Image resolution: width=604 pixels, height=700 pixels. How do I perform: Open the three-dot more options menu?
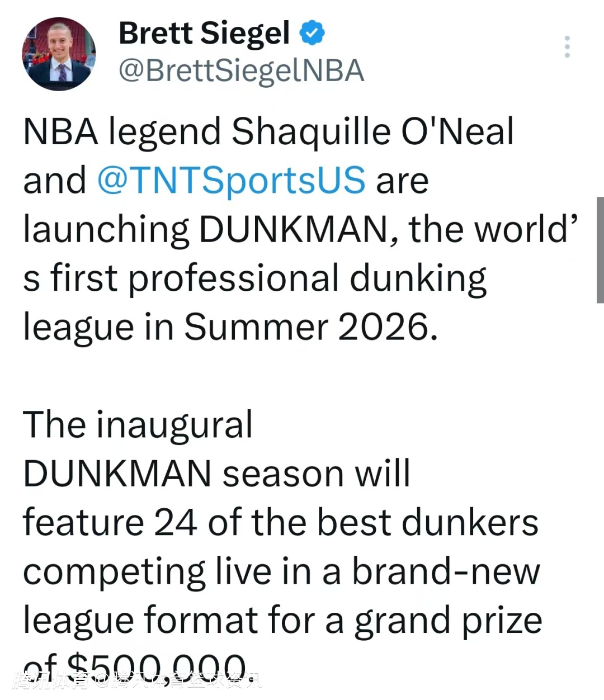[567, 47]
